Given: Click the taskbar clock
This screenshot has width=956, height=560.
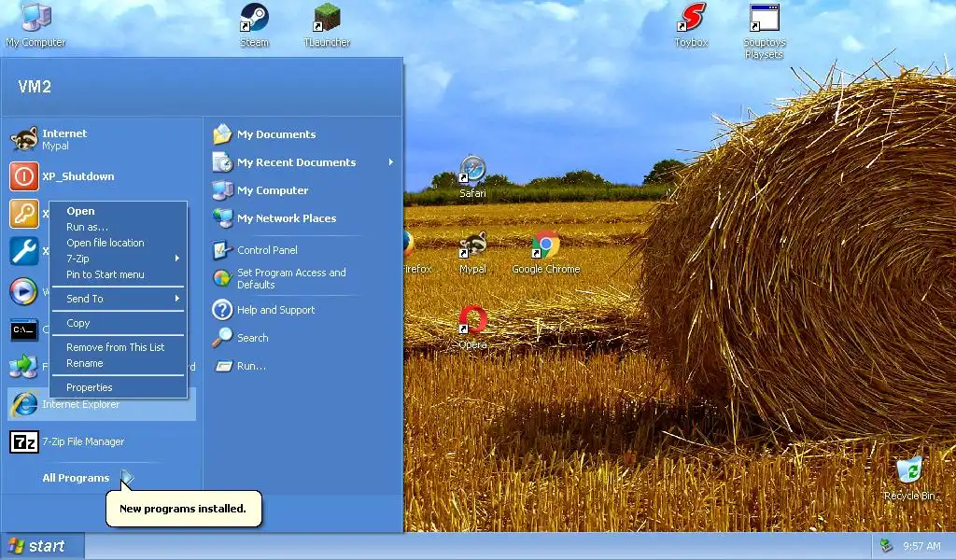Looking at the screenshot, I should tap(921, 547).
